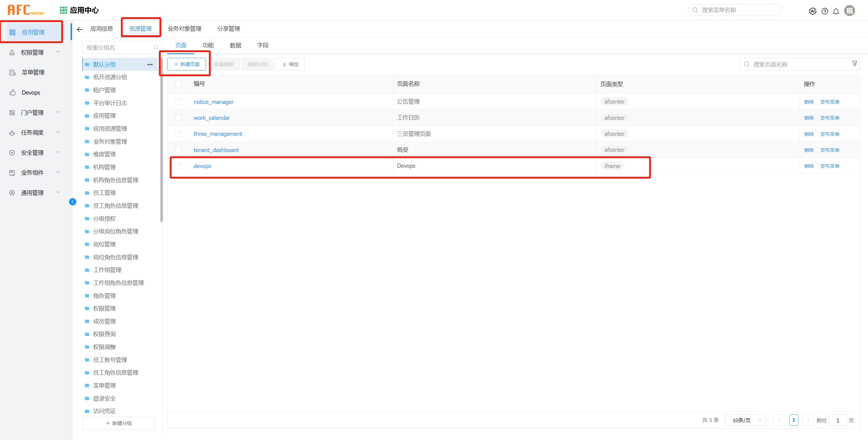Click the 应用中心 grid icon
Image resolution: width=868 pixels, height=440 pixels.
coord(63,10)
